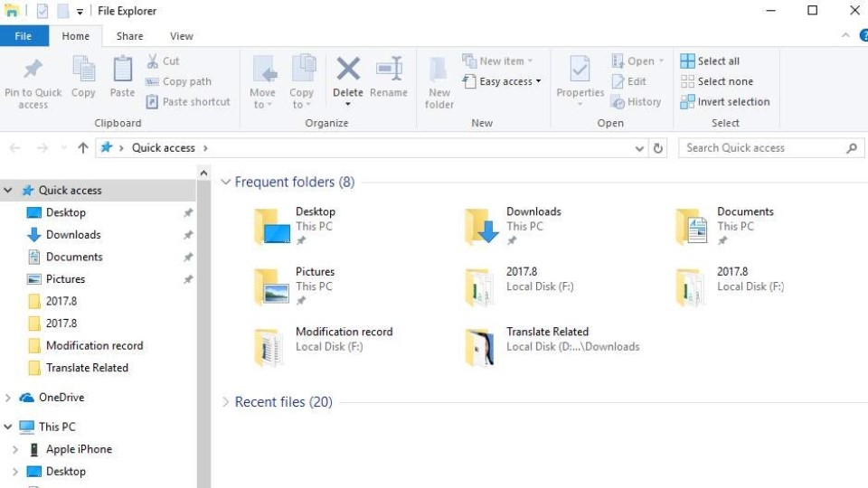Screen dimensions: 868x488
Task: Click Quick access in the address path
Action: pyautogui.click(x=164, y=147)
